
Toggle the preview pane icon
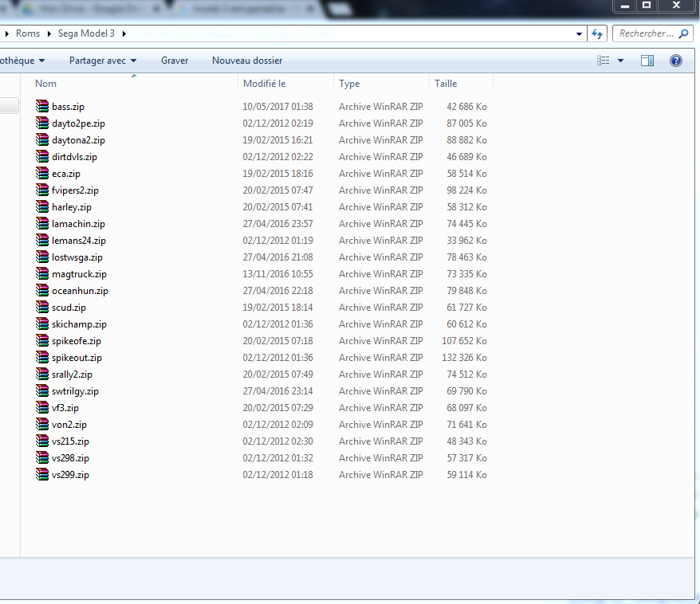(x=647, y=61)
